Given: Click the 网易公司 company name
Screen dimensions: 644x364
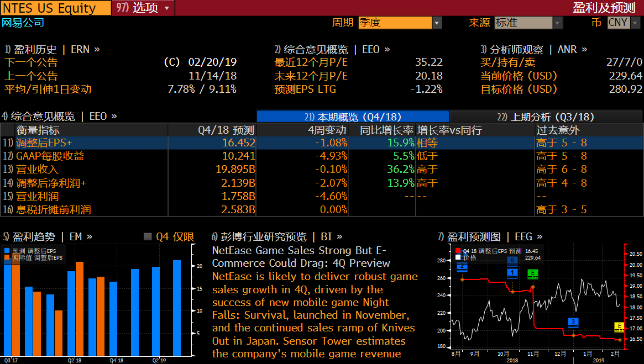Looking at the screenshot, I should click(23, 23).
